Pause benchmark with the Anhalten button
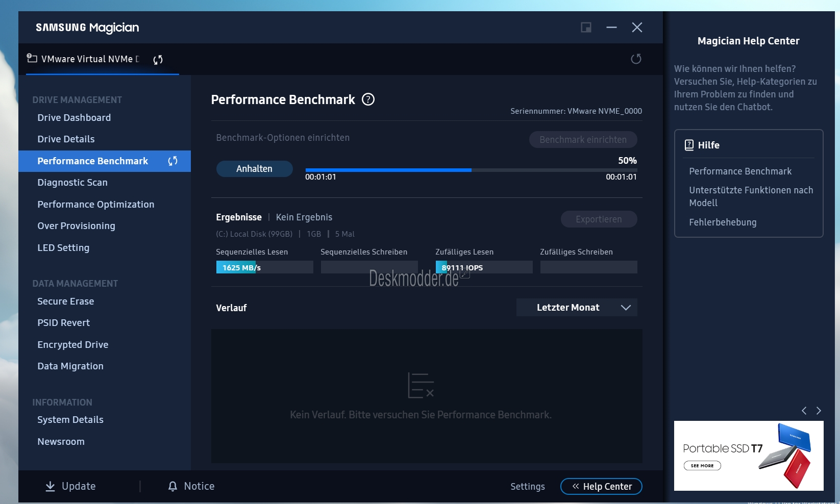Screen dimensions: 840x504 tap(254, 169)
